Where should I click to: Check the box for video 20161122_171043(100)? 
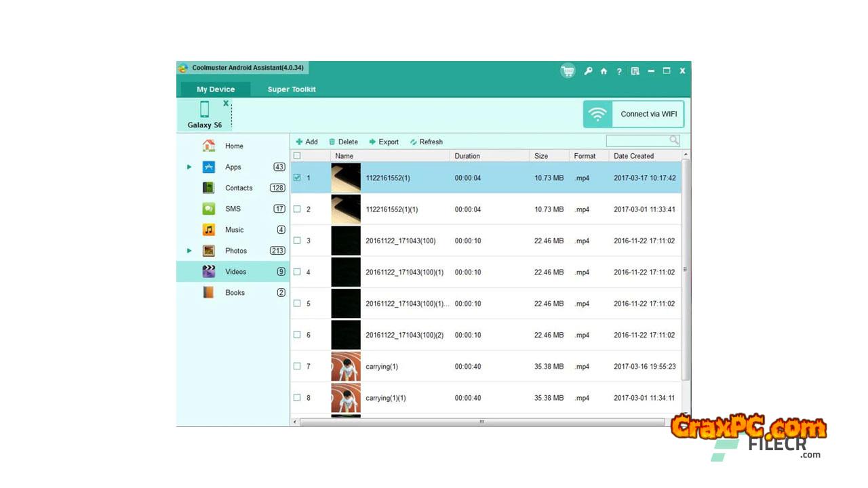[297, 241]
